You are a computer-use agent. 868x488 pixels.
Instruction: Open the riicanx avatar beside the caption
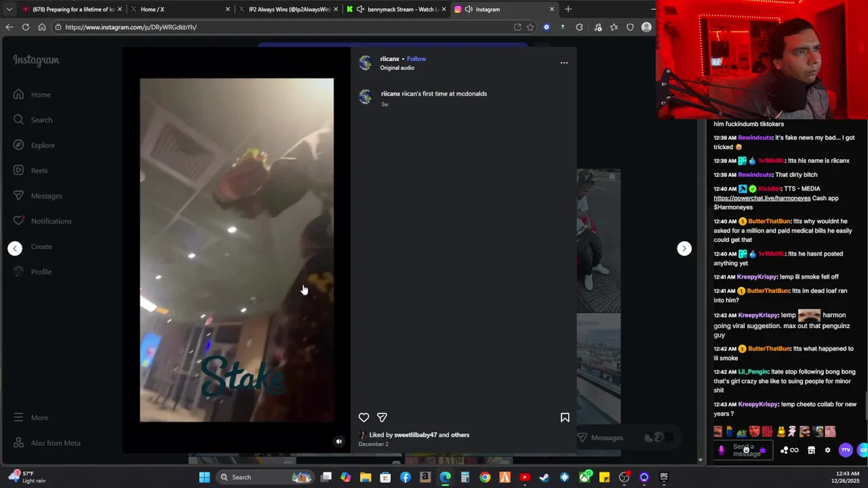366,98
